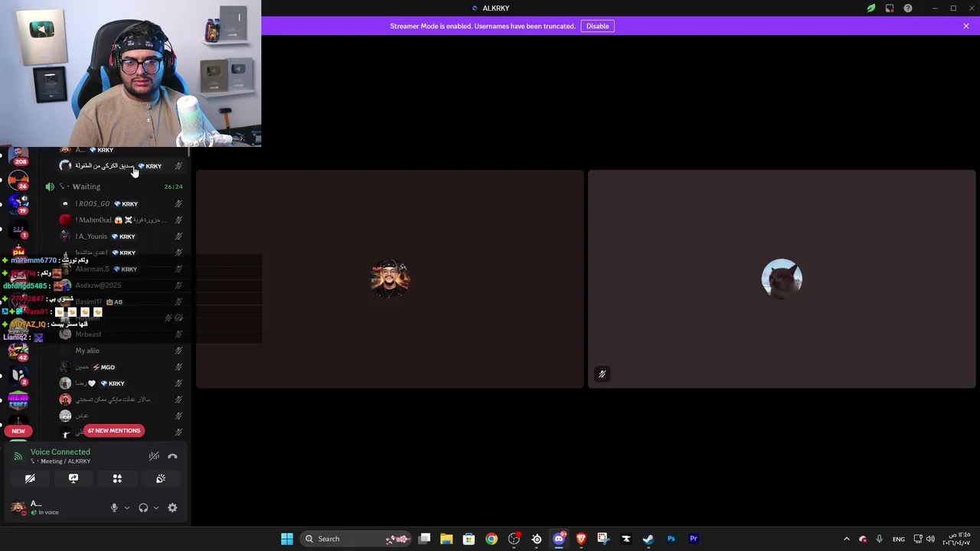Image resolution: width=980 pixels, height=551 pixels.
Task: Deafen with the headphones icon
Action: click(143, 507)
